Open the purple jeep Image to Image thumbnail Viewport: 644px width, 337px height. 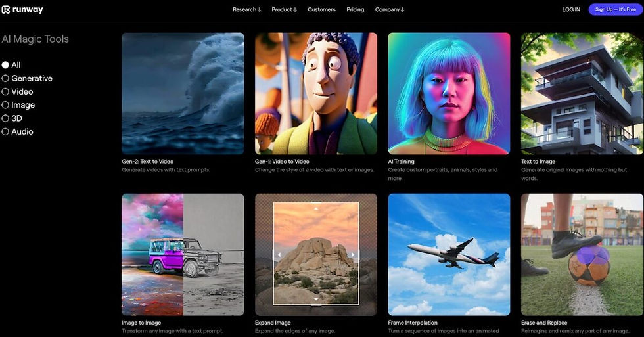click(183, 254)
